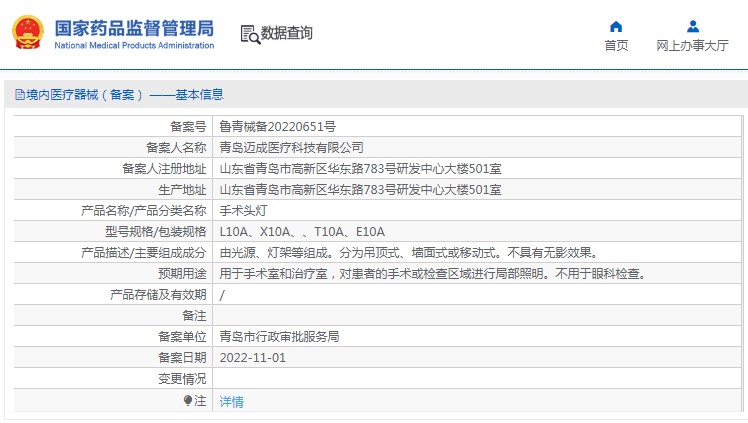Click the filing date 2022-11-01

252,357
